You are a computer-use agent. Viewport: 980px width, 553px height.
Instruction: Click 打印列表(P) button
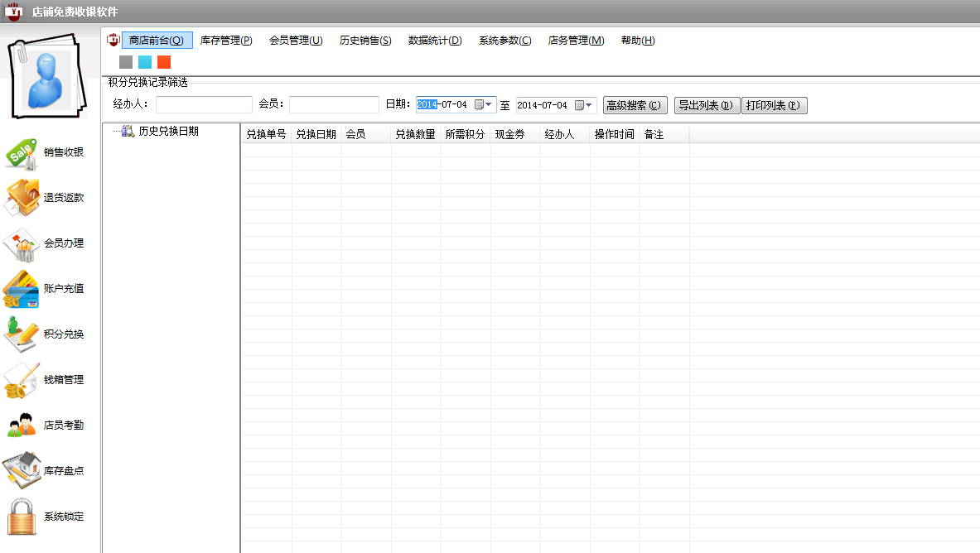[x=775, y=106]
